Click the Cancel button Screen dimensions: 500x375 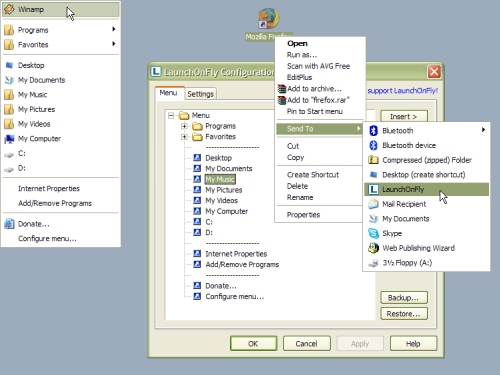[x=307, y=344]
